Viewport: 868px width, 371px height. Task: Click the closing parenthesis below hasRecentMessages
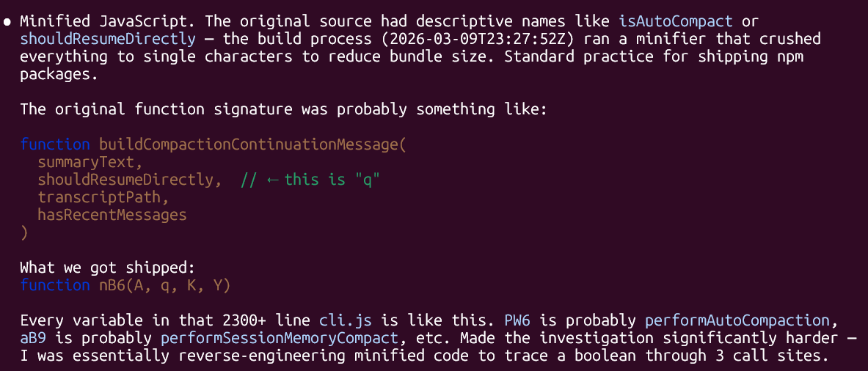(24, 232)
